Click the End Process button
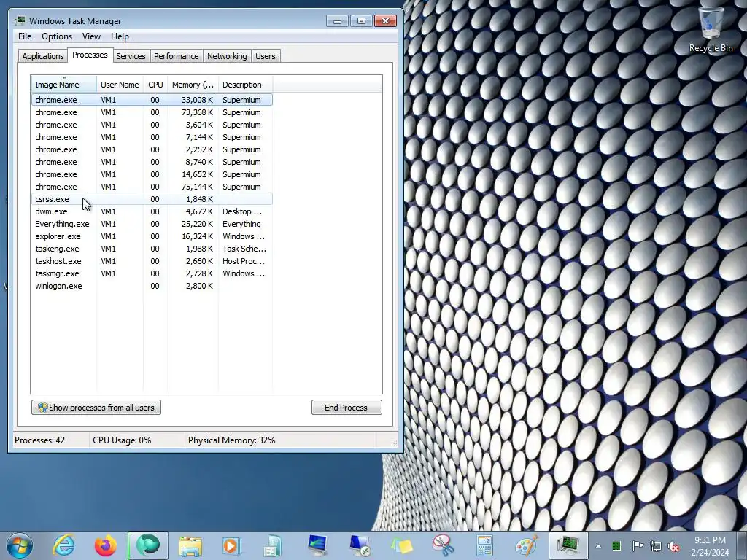747x560 pixels. tap(347, 408)
